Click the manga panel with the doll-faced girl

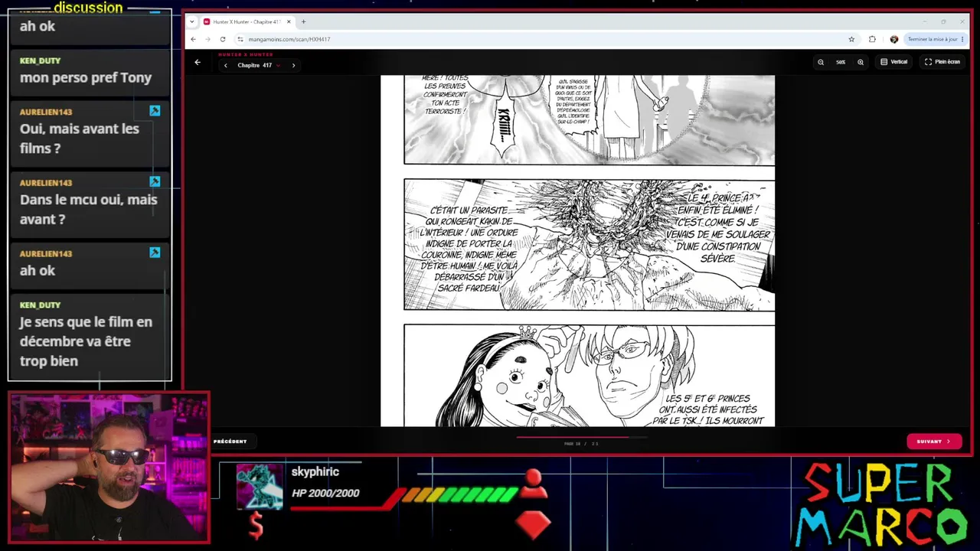pyautogui.click(x=589, y=375)
